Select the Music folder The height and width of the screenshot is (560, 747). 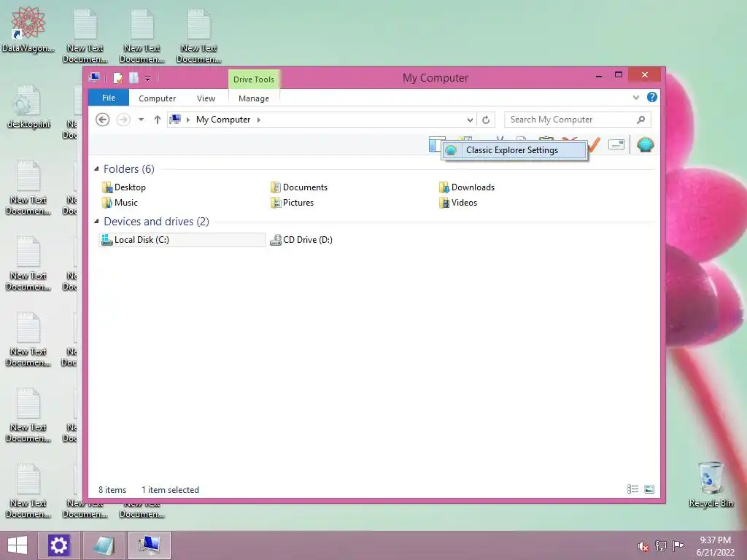(x=120, y=203)
